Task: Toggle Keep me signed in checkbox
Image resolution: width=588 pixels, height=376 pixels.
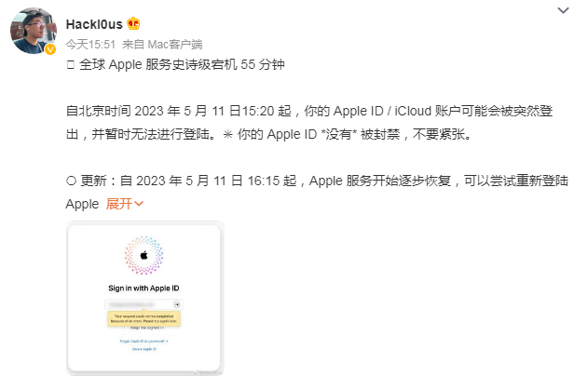Action: coord(125,328)
